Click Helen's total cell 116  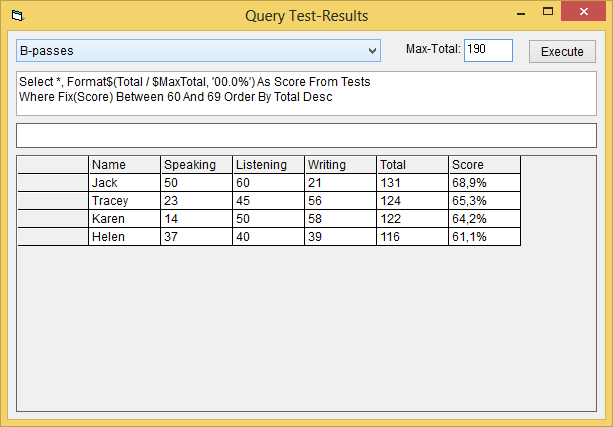coord(413,237)
